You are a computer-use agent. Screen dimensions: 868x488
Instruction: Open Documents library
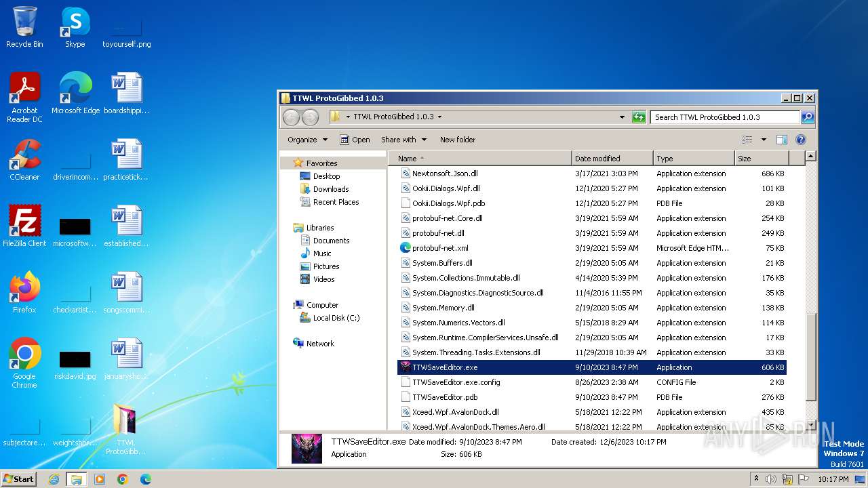tap(331, 241)
